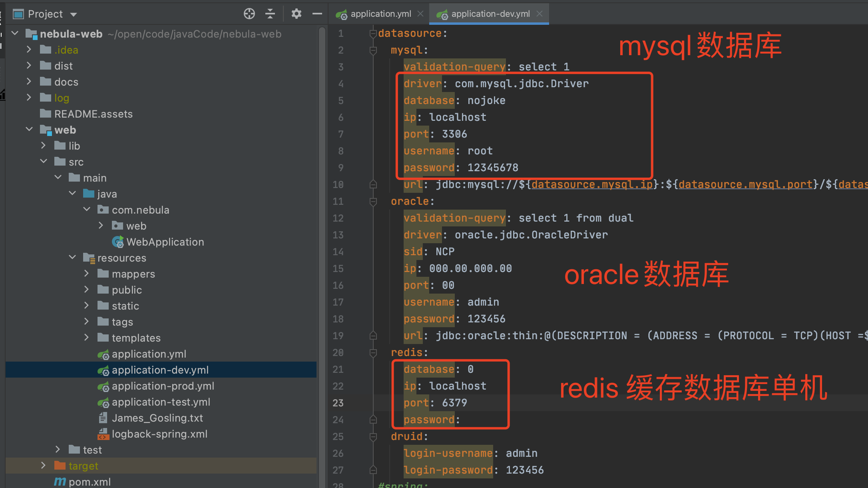Toggle fold marker beside mysql line
The width and height of the screenshot is (868, 488).
pyautogui.click(x=373, y=50)
